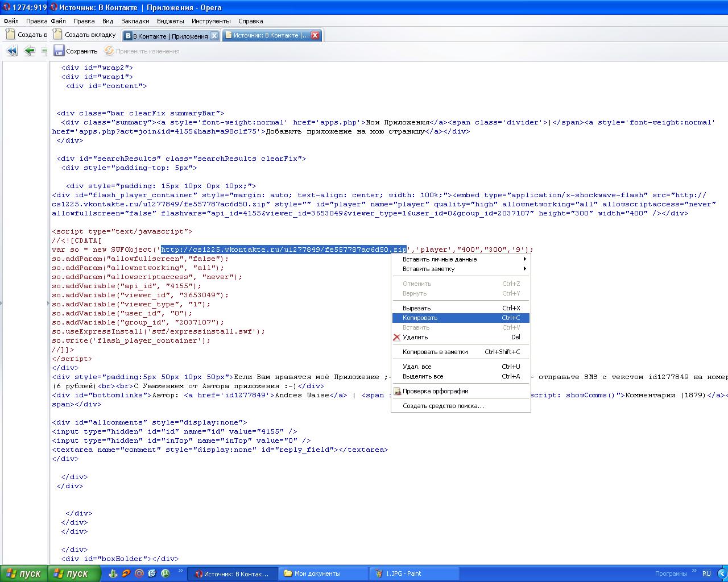Screen dimensions: 728x582
Task: Open Мои документы taskbar button
Action: coord(324,573)
